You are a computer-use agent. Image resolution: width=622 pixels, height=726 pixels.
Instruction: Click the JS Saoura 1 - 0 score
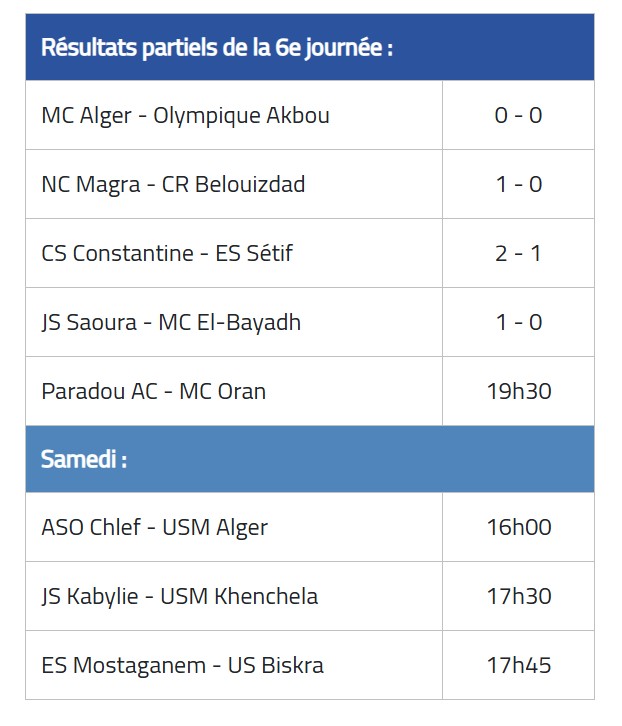[518, 322]
